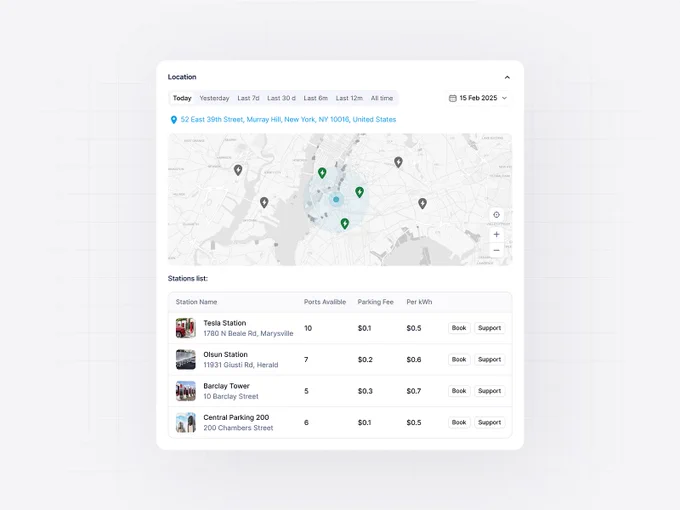Select the gray charging pin near the river
The image size is (680, 510).
(x=264, y=203)
